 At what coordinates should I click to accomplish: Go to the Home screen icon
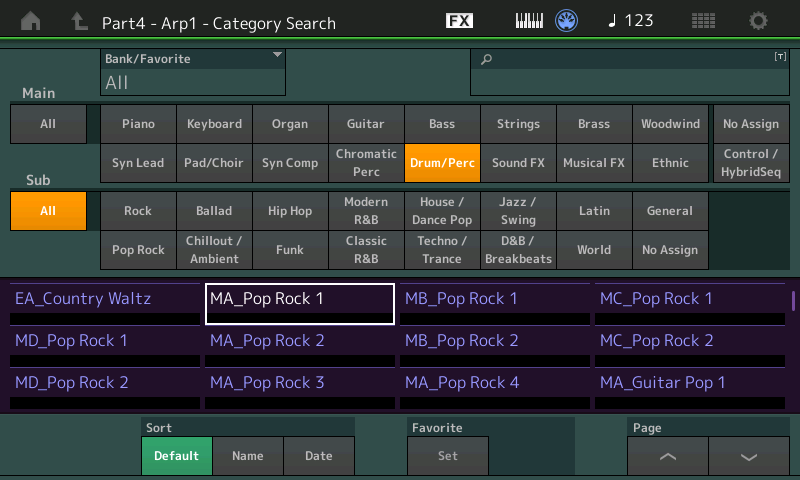[31, 21]
